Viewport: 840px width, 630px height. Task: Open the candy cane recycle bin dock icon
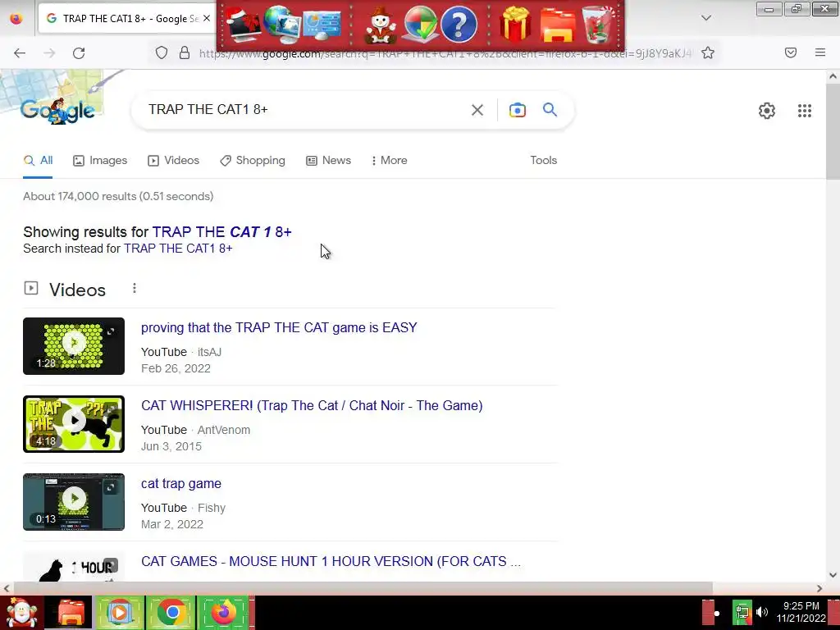tap(597, 24)
